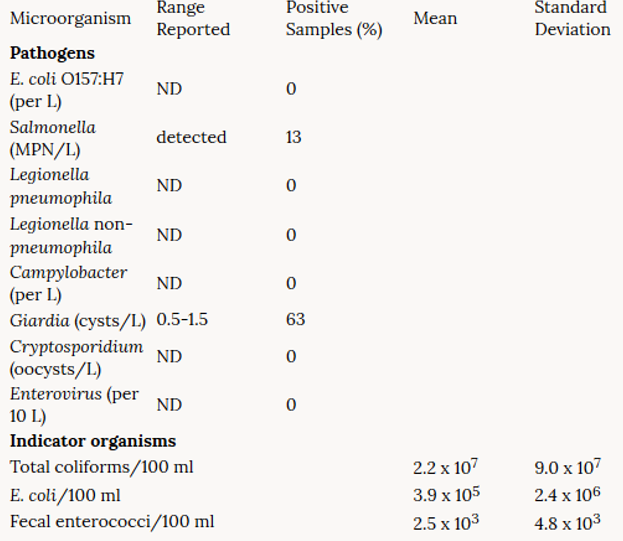This screenshot has width=623, height=541.
Task: Select the Range Reported column header
Action: click(x=193, y=18)
